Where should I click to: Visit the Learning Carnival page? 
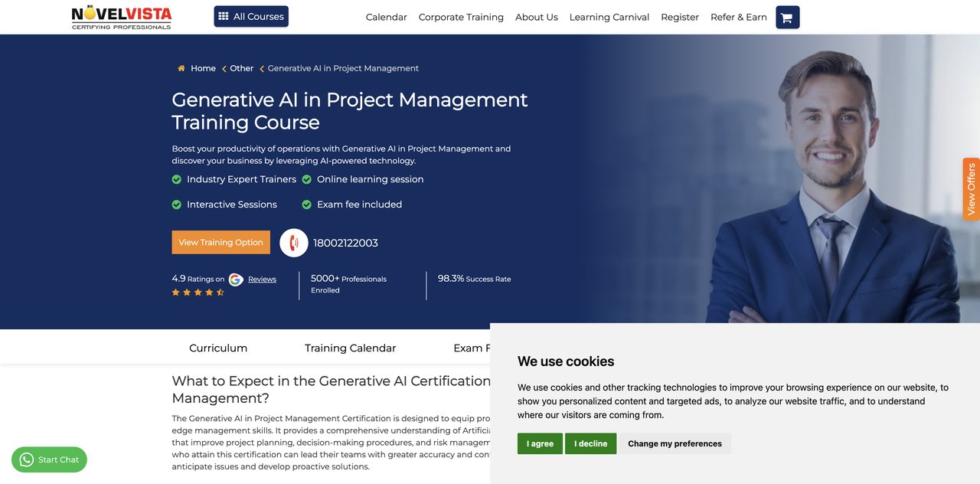[609, 17]
